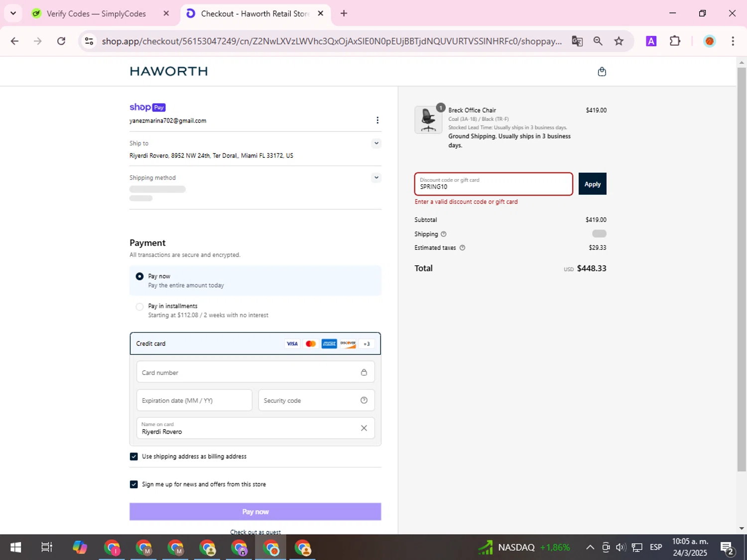Open Shop Pay account options menu
The height and width of the screenshot is (560, 747).
[x=377, y=120]
